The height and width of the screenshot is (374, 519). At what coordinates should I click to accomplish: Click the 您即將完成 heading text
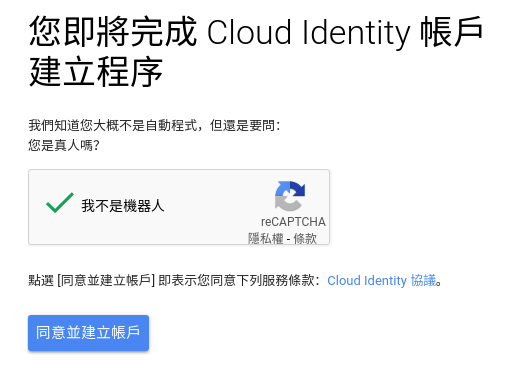pos(113,32)
